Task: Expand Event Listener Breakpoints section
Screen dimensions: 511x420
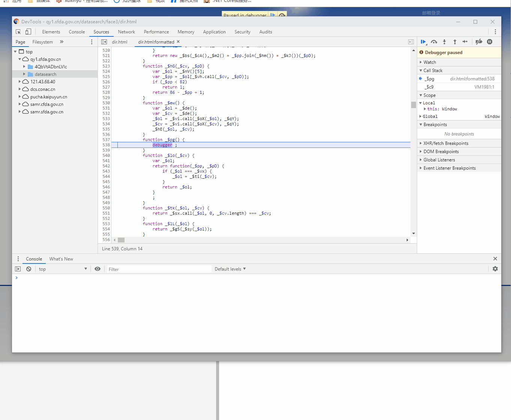Action: [459, 168]
